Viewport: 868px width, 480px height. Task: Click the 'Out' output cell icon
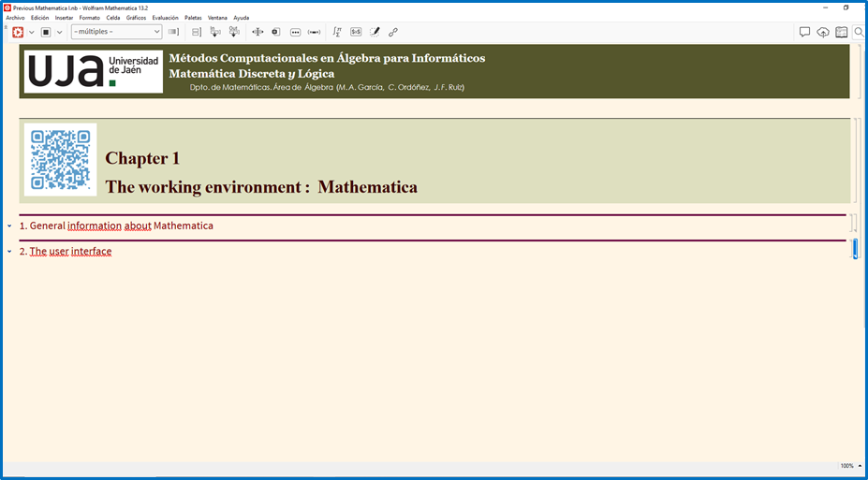(x=234, y=32)
